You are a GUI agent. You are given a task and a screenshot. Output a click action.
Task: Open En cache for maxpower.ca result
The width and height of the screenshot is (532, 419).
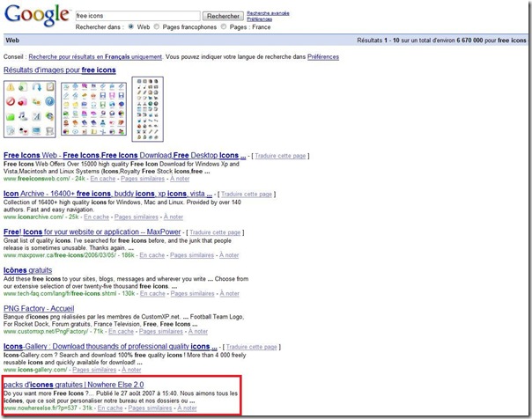(x=152, y=255)
